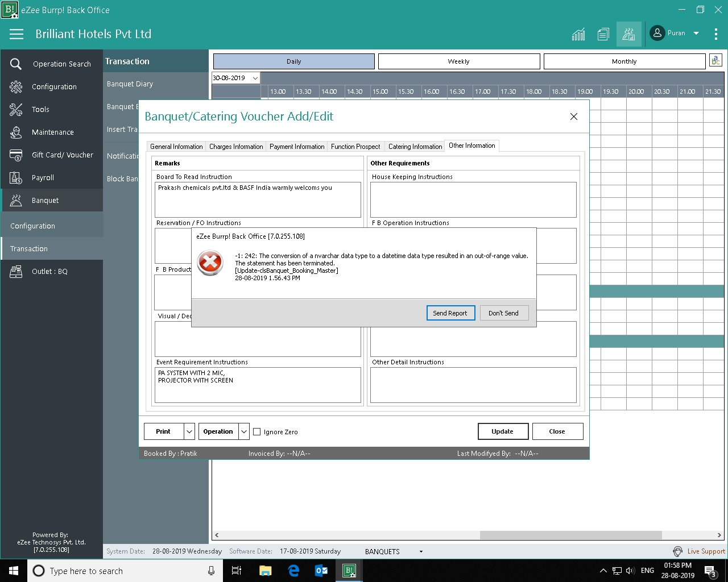Click Other Detail Instructions text box

(473, 385)
